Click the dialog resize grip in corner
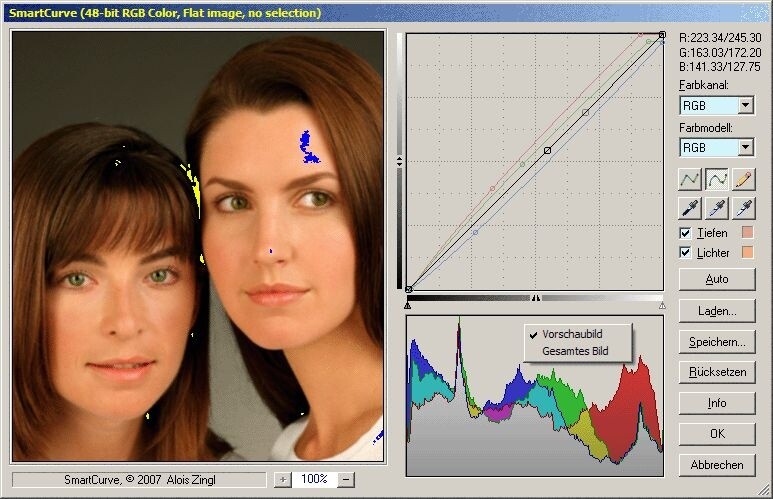Viewport: 773px width, 499px height. (x=765, y=490)
